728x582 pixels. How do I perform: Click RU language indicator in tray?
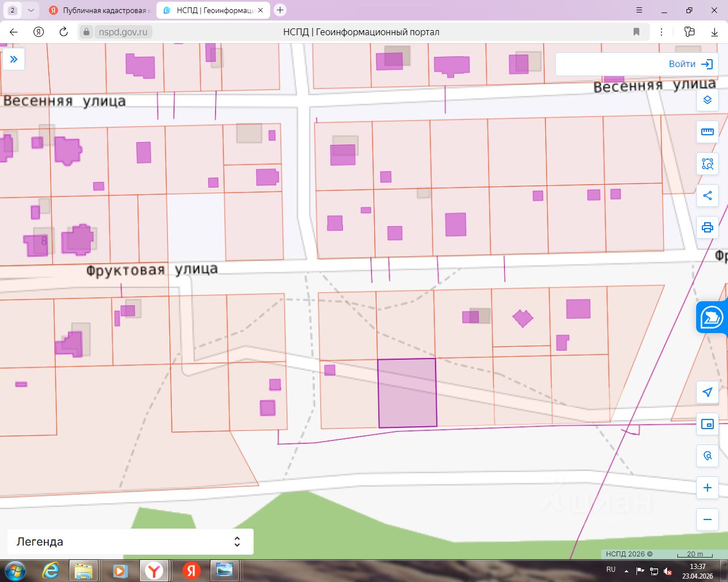click(611, 569)
